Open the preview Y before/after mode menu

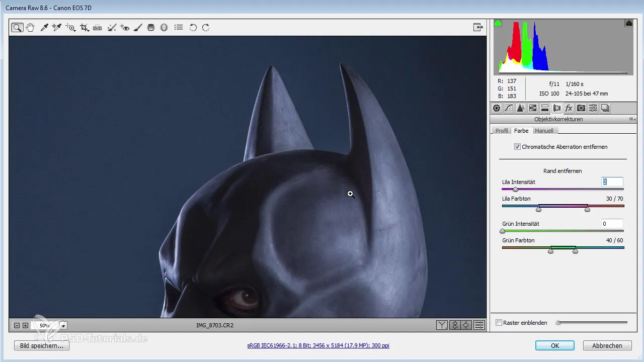(442, 325)
